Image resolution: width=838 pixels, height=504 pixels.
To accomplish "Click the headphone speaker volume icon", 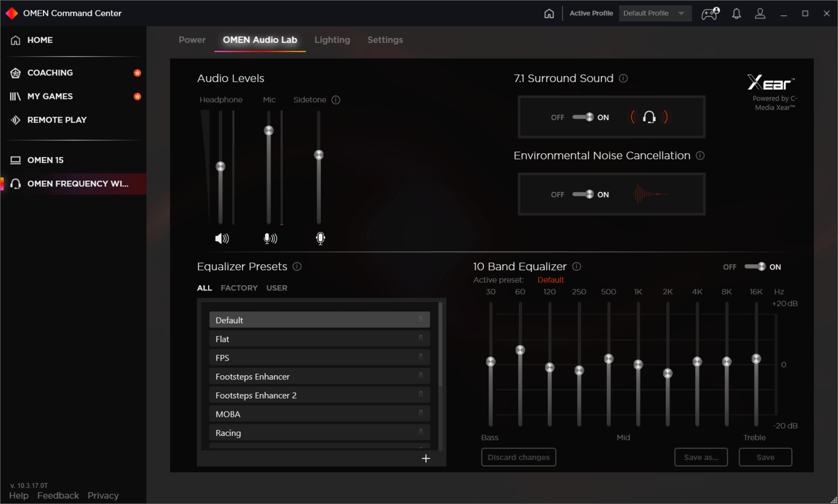I will [x=222, y=238].
